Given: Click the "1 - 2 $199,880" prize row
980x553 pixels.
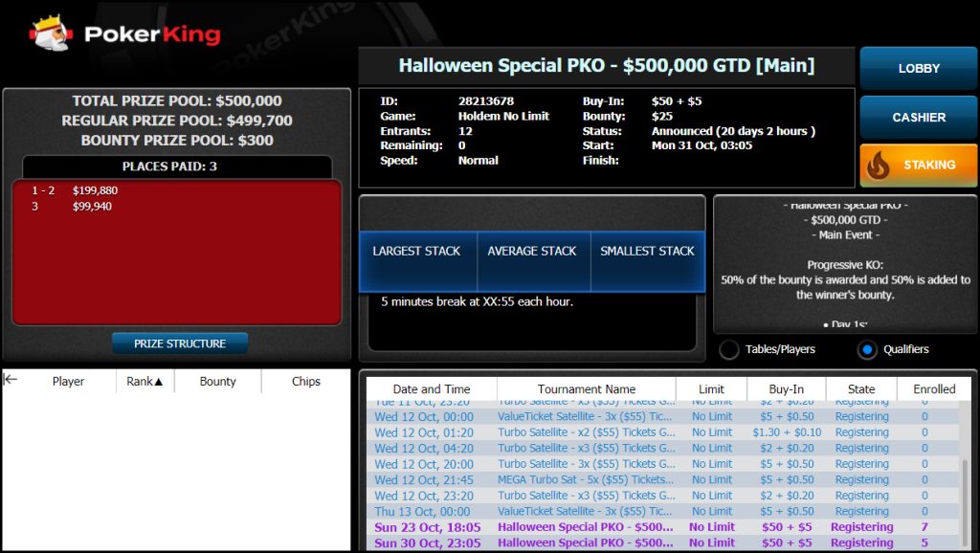Looking at the screenshot, I should pyautogui.click(x=75, y=190).
